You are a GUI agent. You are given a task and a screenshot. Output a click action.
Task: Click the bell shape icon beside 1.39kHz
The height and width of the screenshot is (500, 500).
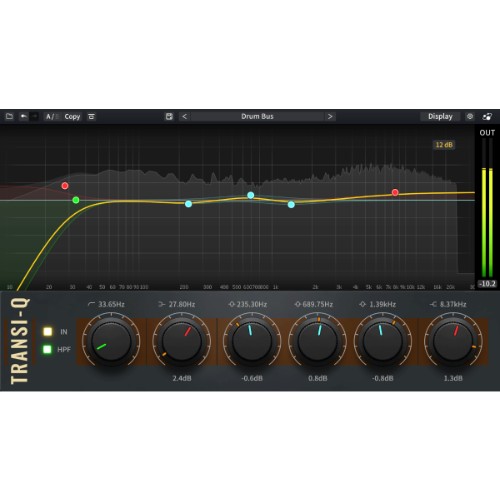tap(363, 304)
